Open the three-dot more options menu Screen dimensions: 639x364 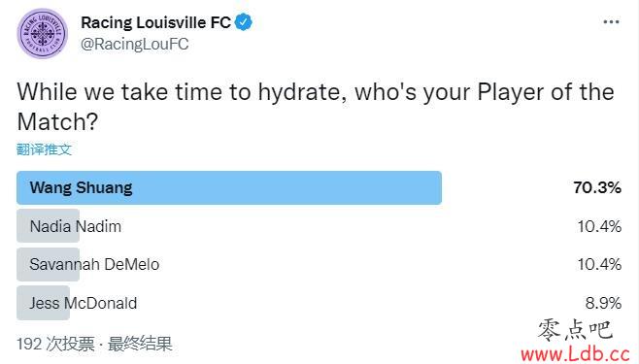[611, 22]
